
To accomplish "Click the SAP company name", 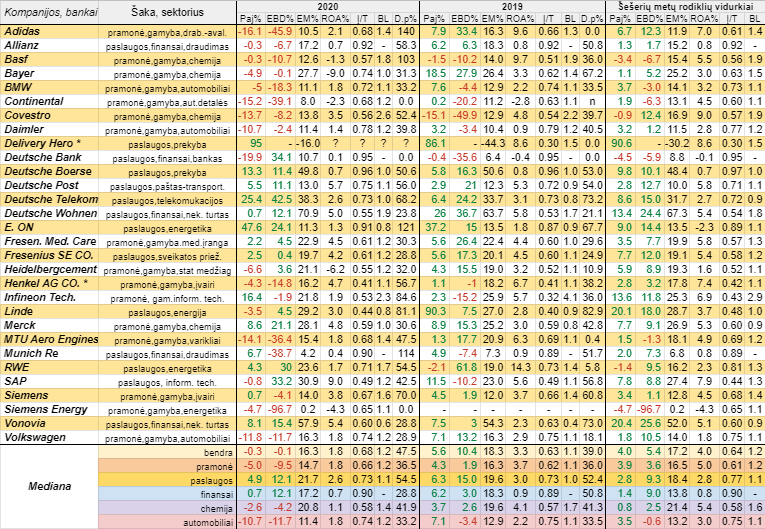I will [x=50, y=382].
